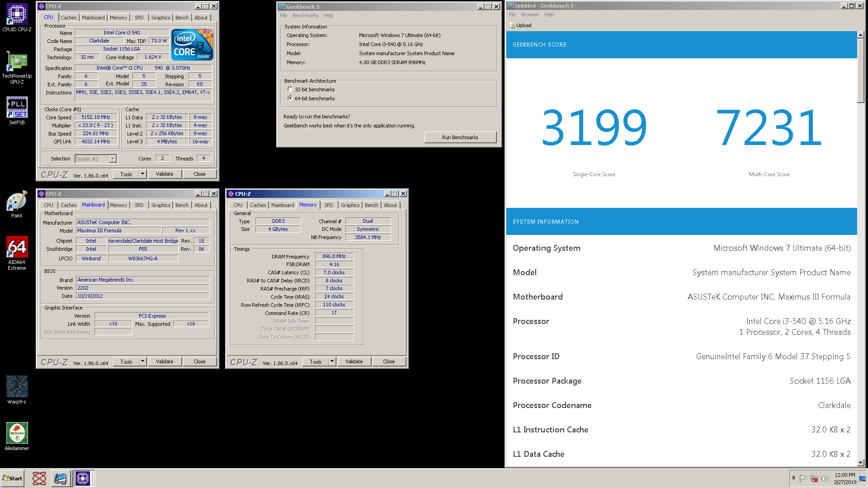Click the Start button
Viewport: 868px width, 488px height.
pyautogui.click(x=13, y=478)
